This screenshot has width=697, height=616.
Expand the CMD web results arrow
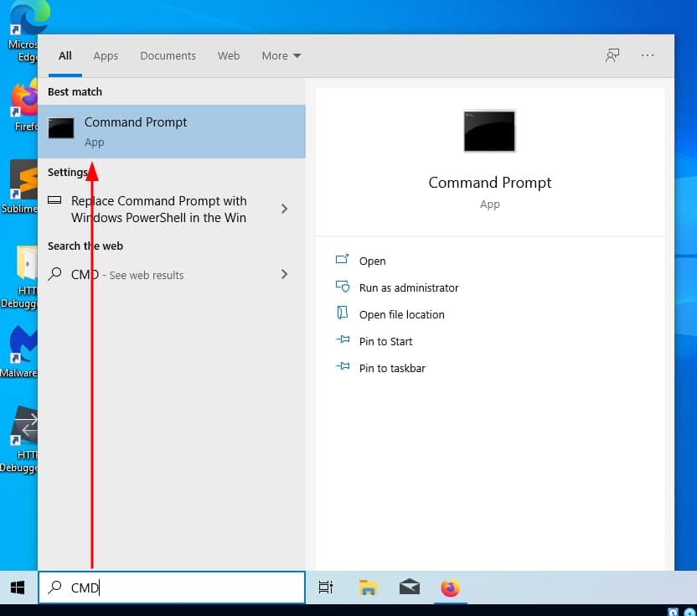coord(284,274)
